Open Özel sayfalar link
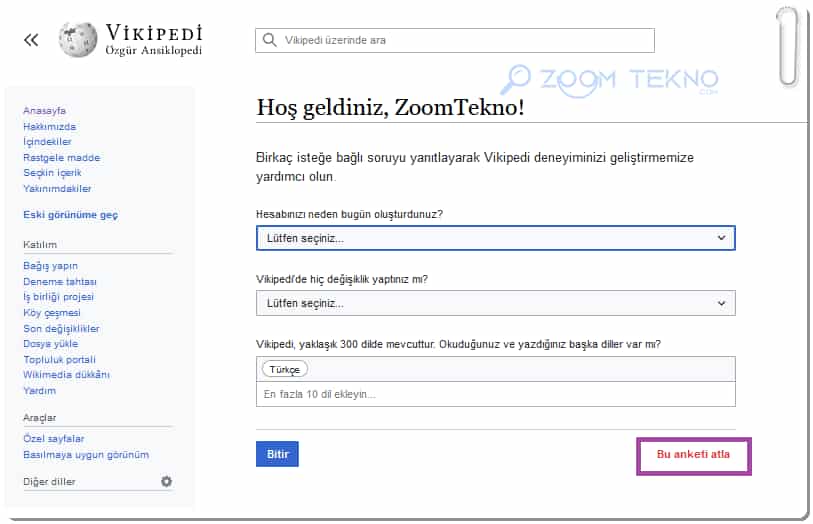The image size is (813, 524). coord(53,438)
